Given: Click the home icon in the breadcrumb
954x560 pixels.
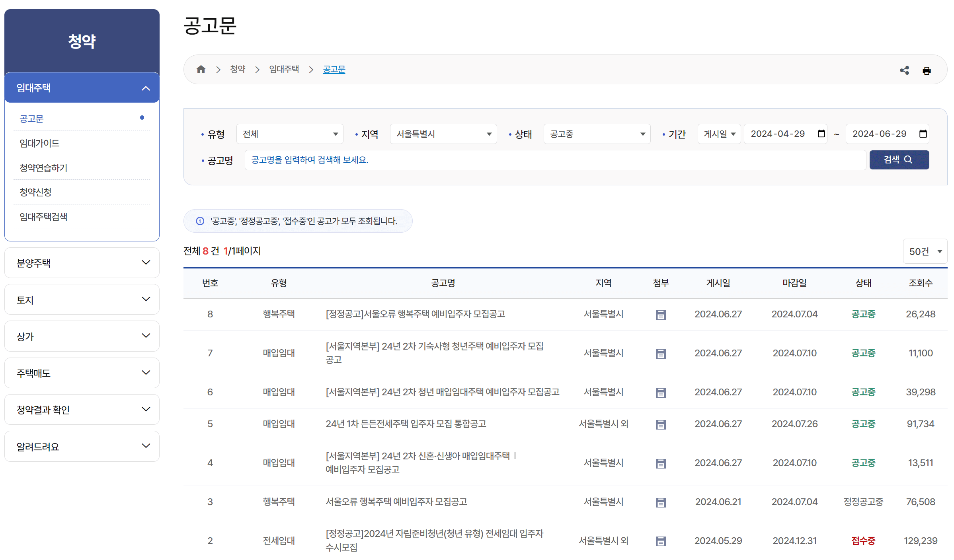Looking at the screenshot, I should click(201, 69).
